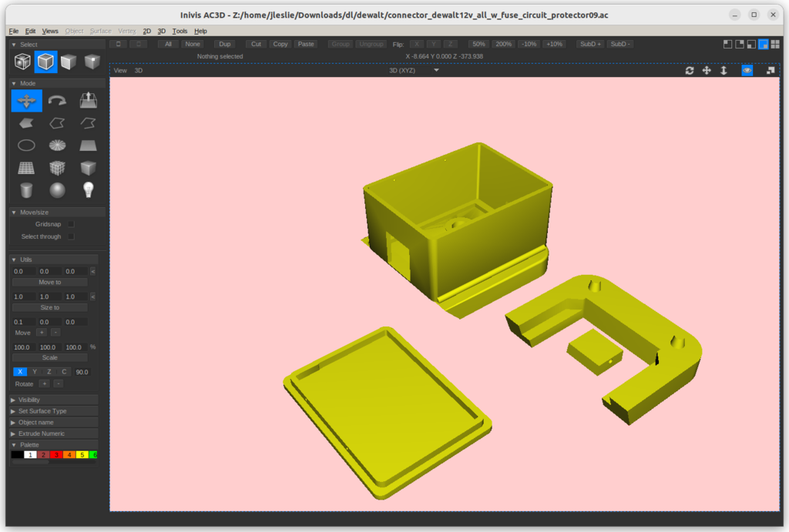
Task: Click the viewport rotate-view icon
Action: [689, 70]
